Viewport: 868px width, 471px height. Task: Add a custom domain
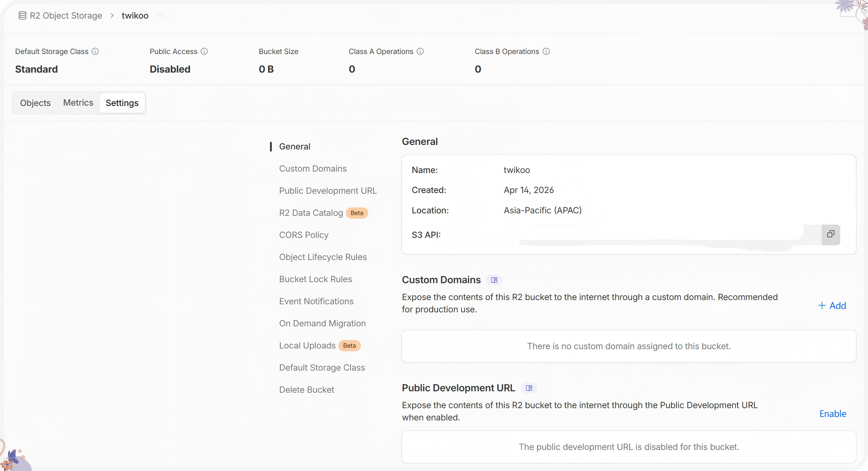832,306
